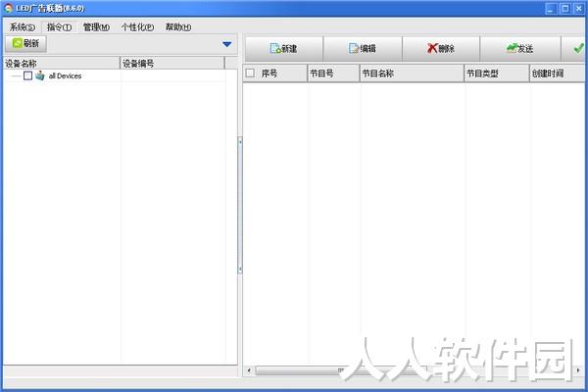Viewport: 588px width, 392px height.
Task: Open the 个性化(P) menu
Action: (x=137, y=27)
